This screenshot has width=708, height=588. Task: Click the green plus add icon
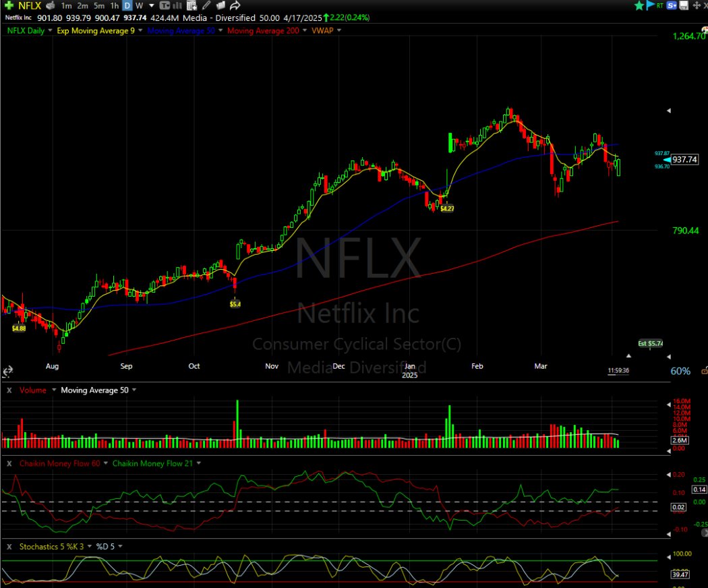coord(9,5)
